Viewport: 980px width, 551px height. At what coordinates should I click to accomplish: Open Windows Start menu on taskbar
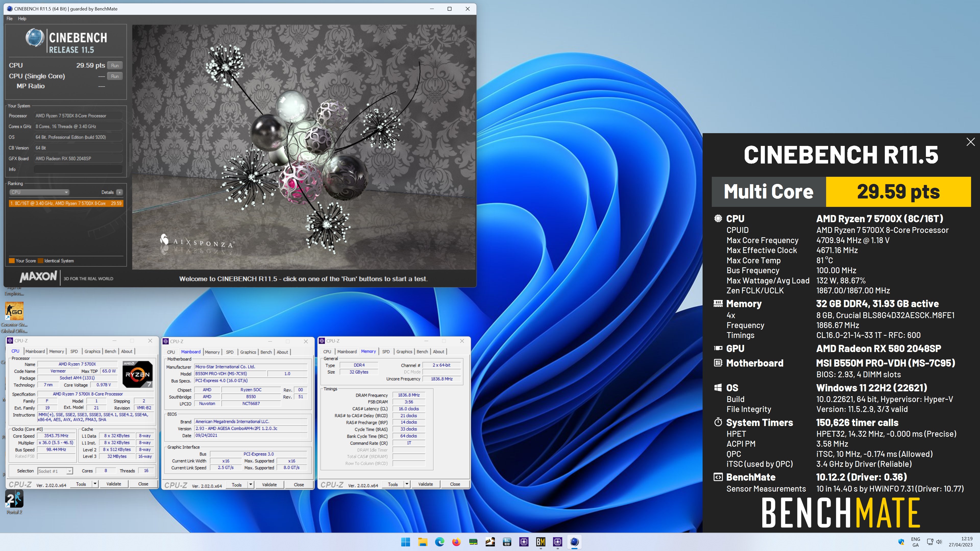pyautogui.click(x=406, y=542)
